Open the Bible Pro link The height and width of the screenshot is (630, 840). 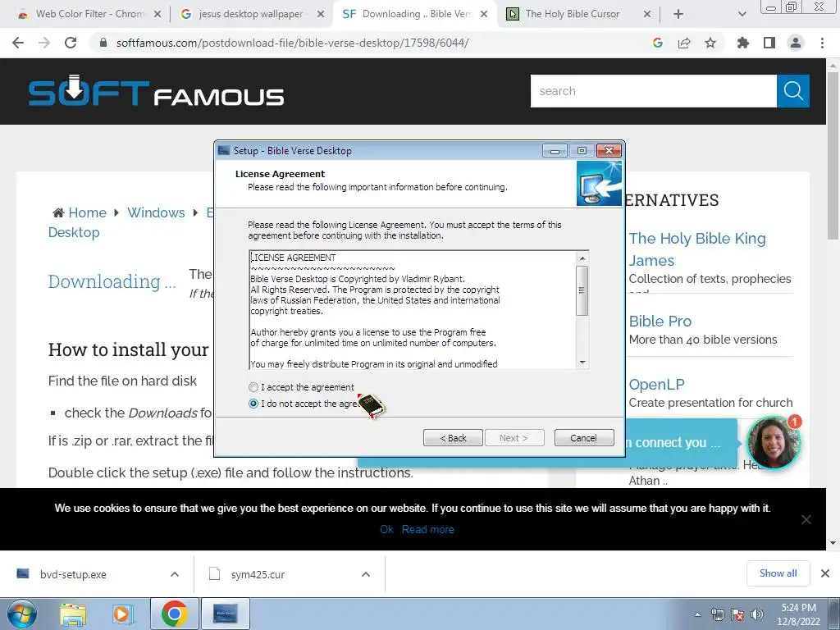660,321
